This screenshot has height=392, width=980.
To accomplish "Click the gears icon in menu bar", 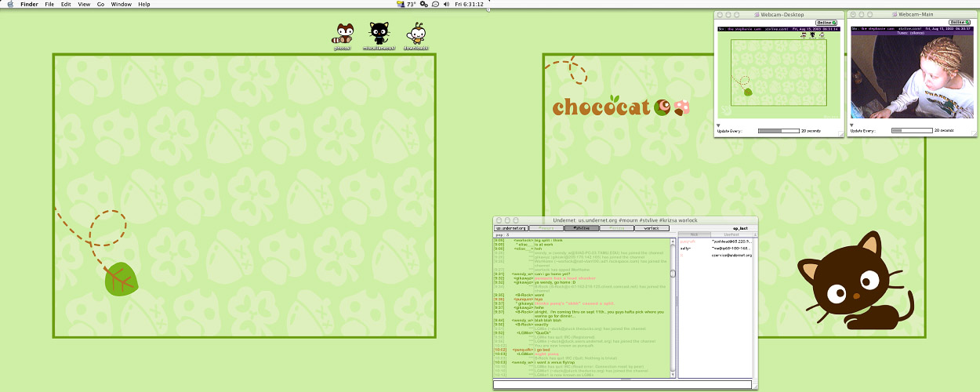I will pos(423,4).
